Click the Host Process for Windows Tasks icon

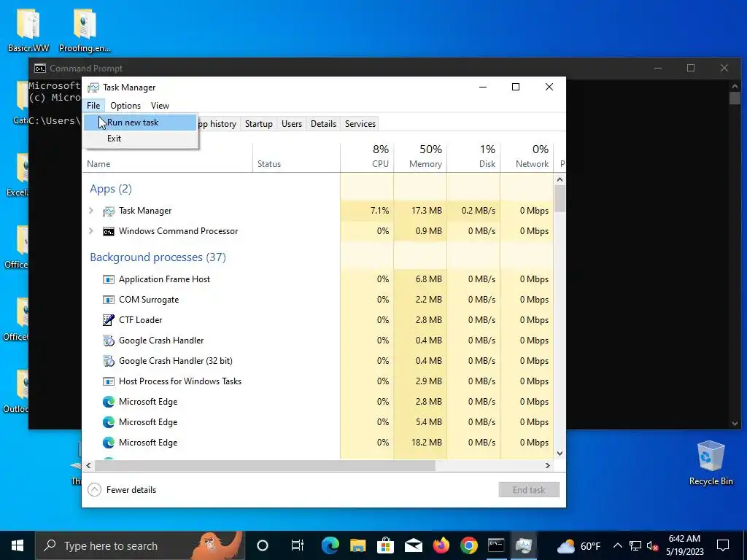[x=109, y=381]
